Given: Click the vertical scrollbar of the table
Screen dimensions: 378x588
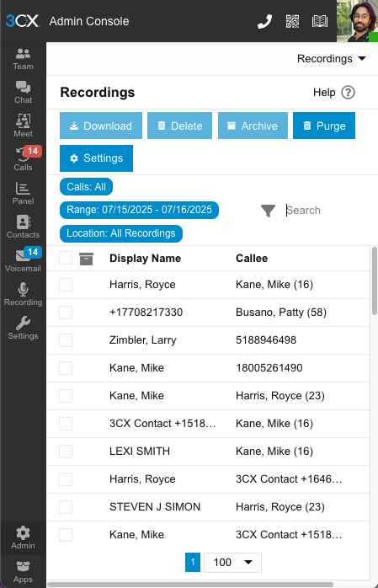Looking at the screenshot, I should click(375, 281).
